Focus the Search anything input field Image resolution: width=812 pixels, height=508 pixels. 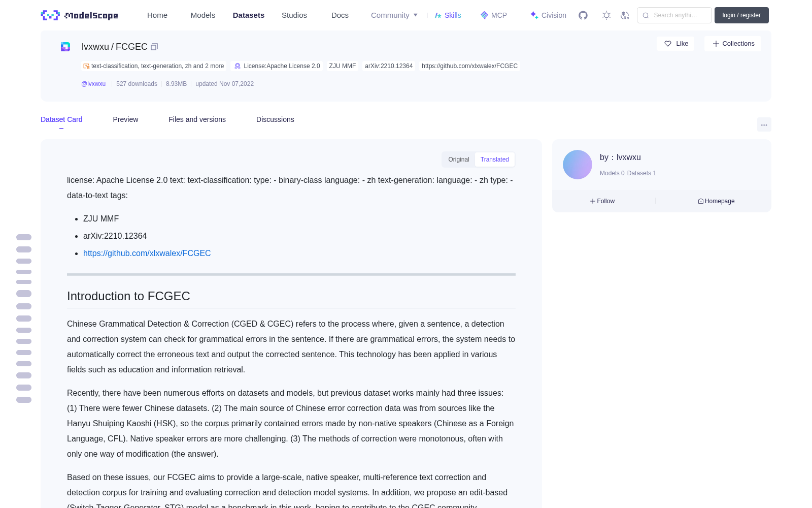(x=674, y=15)
